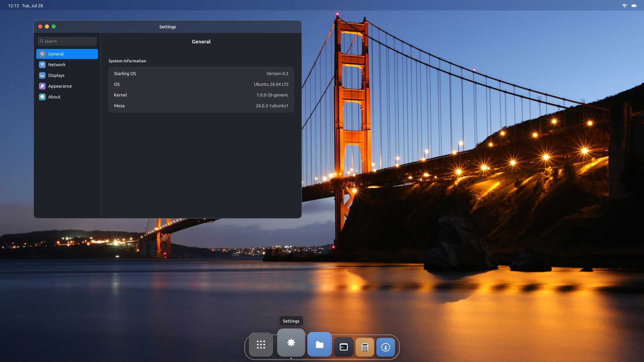Click the Settings tooltip above the dock
Image resolution: width=644 pixels, height=362 pixels.
pos(291,321)
